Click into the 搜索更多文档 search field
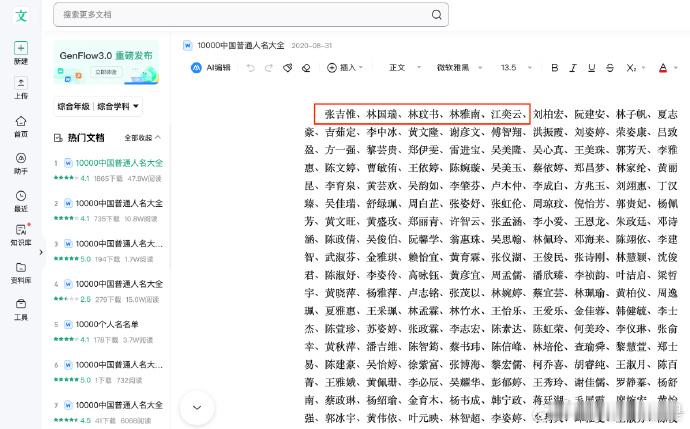The height and width of the screenshot is (429, 690). coord(251,15)
